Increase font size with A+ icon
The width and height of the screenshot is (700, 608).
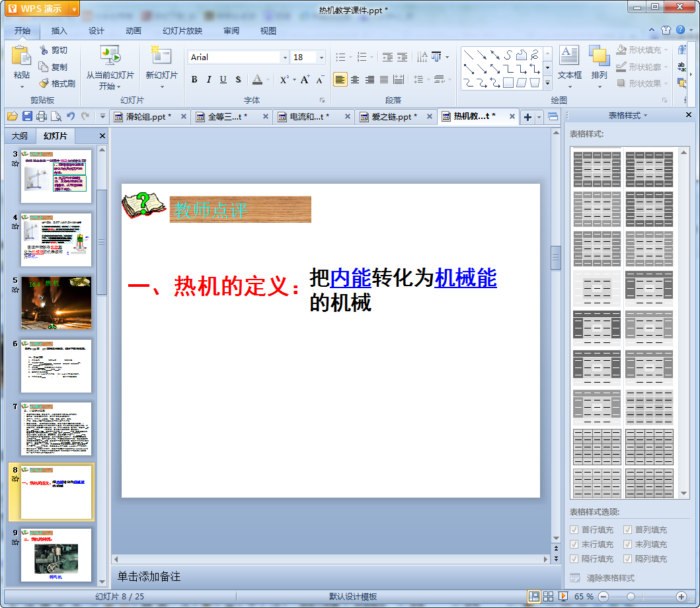[305, 79]
